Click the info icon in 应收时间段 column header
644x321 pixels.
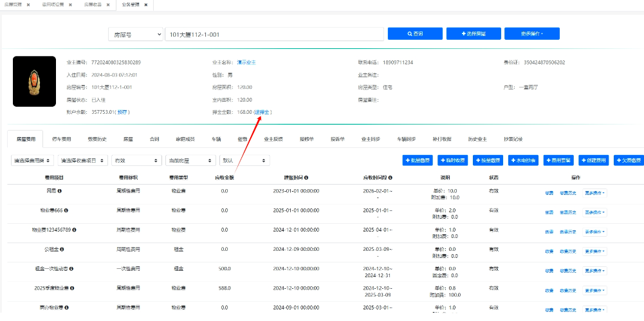[391, 178]
